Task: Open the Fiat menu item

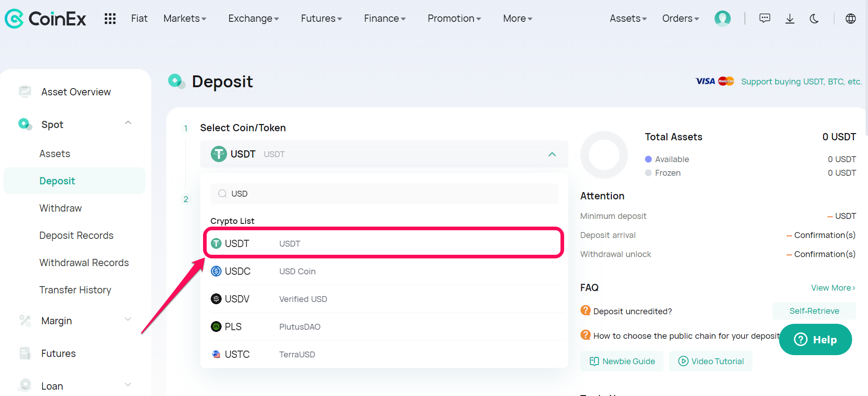Action: tap(139, 19)
